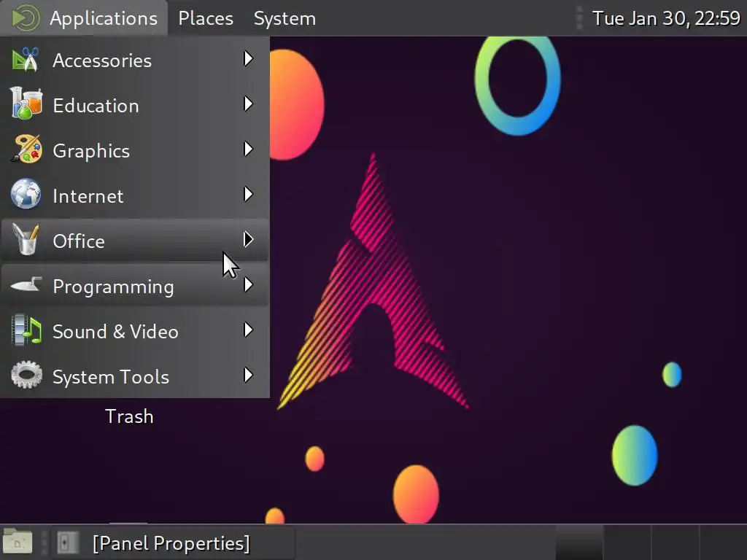
Task: Click the clock showing Tue Jan 30, 22:59
Action: point(666,18)
